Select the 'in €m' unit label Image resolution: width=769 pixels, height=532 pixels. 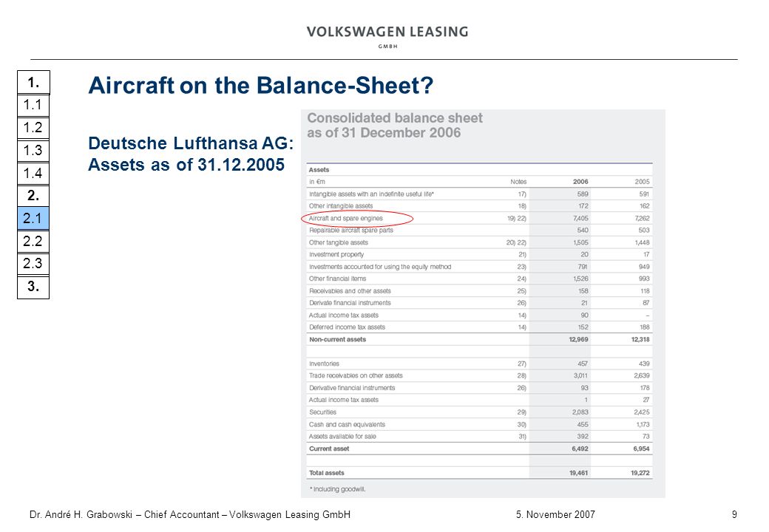pos(316,182)
